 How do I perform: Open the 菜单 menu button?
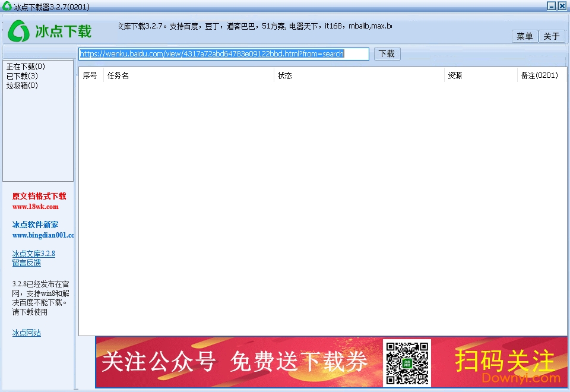(525, 36)
